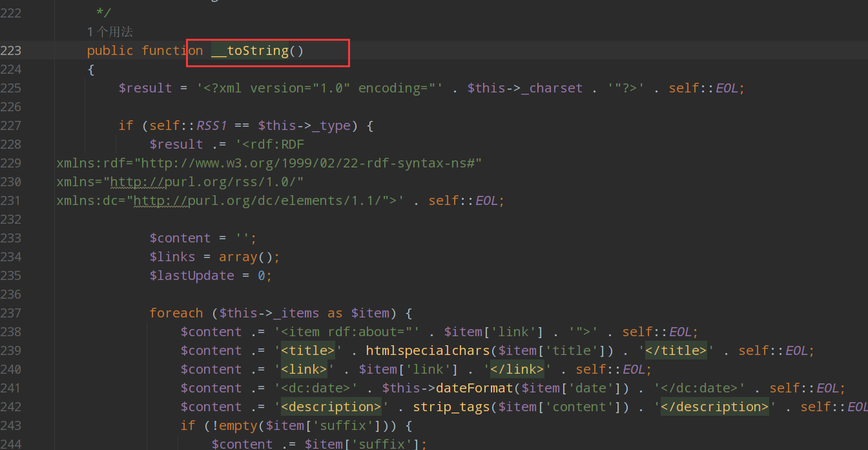Viewport: 868px width, 450px height.
Task: Select the line number 225 in the gutter
Action: coord(11,88)
